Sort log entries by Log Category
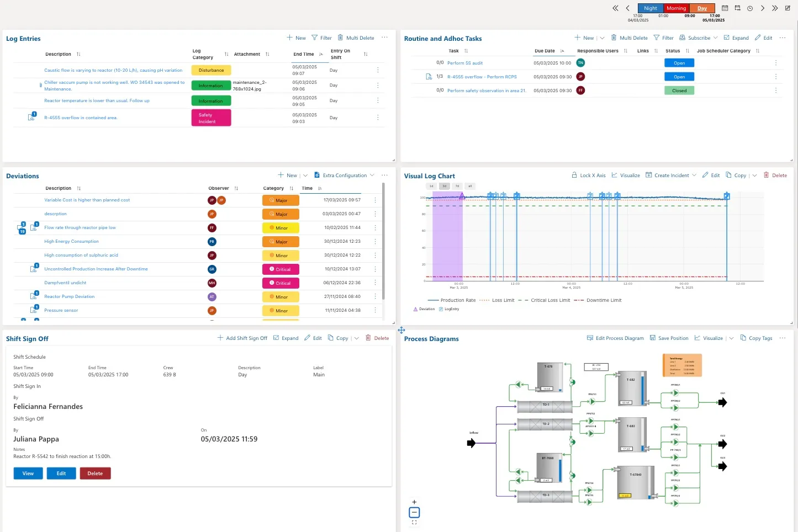798x532 pixels. click(x=226, y=54)
